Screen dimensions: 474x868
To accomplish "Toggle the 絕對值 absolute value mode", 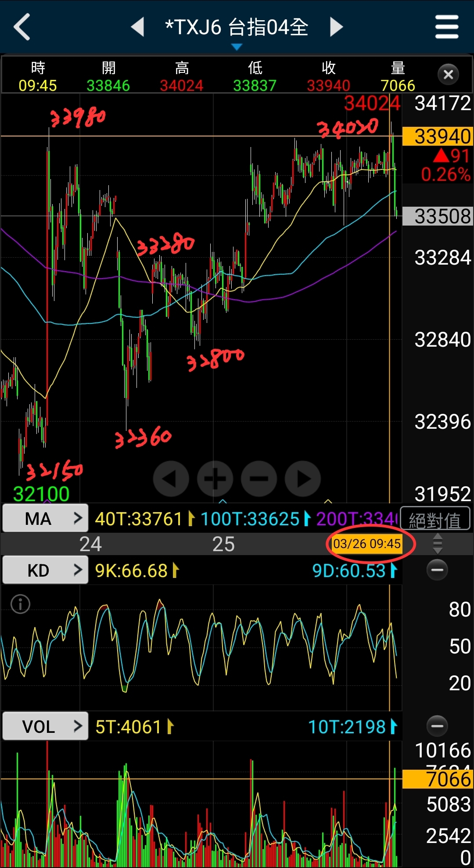I will pos(435,520).
